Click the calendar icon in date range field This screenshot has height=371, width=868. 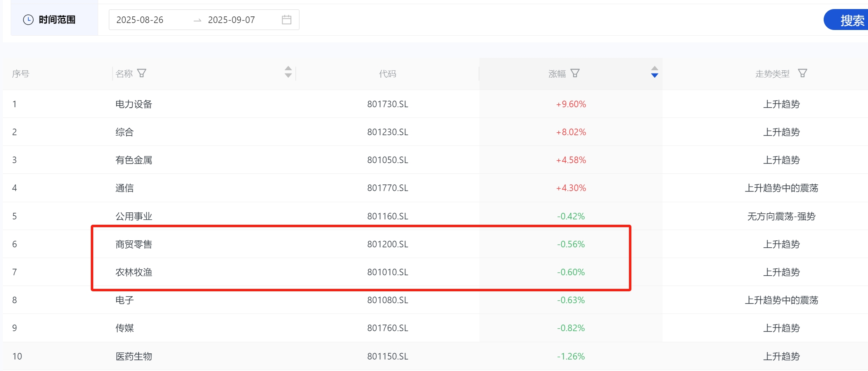(286, 20)
